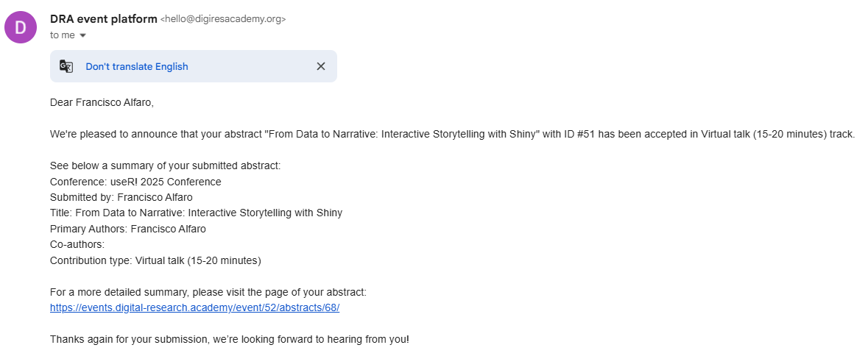
Task: Click the 'Conference: useR! 2025 Conference' line
Action: pos(135,182)
